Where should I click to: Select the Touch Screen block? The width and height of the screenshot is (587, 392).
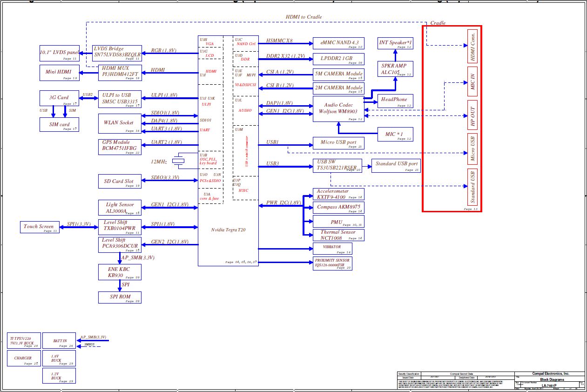(x=40, y=227)
